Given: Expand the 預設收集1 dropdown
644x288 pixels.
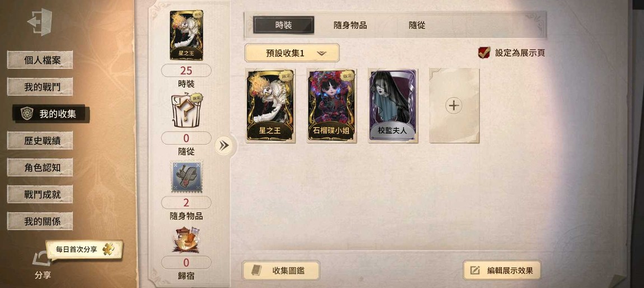Looking at the screenshot, I should (292, 53).
